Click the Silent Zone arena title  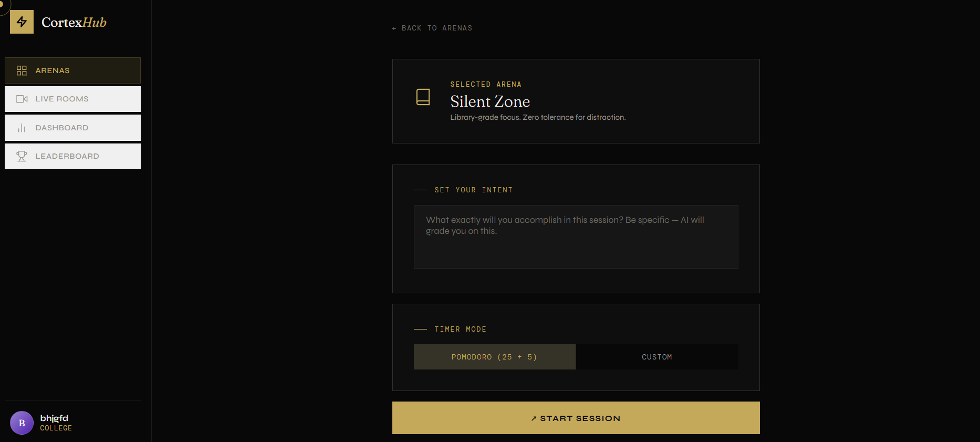490,101
